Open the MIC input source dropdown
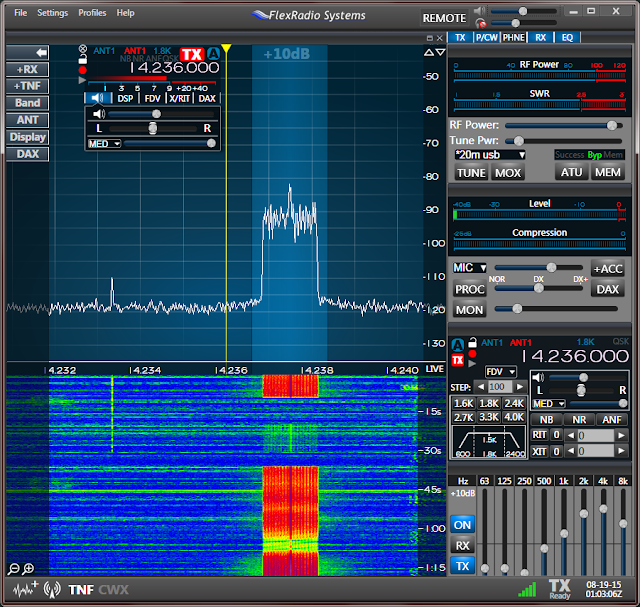Image resolution: width=640 pixels, height=607 pixels. [x=469, y=268]
